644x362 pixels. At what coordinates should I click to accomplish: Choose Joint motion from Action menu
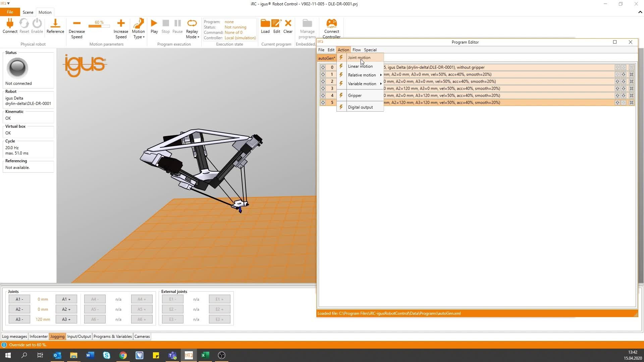pos(360,58)
